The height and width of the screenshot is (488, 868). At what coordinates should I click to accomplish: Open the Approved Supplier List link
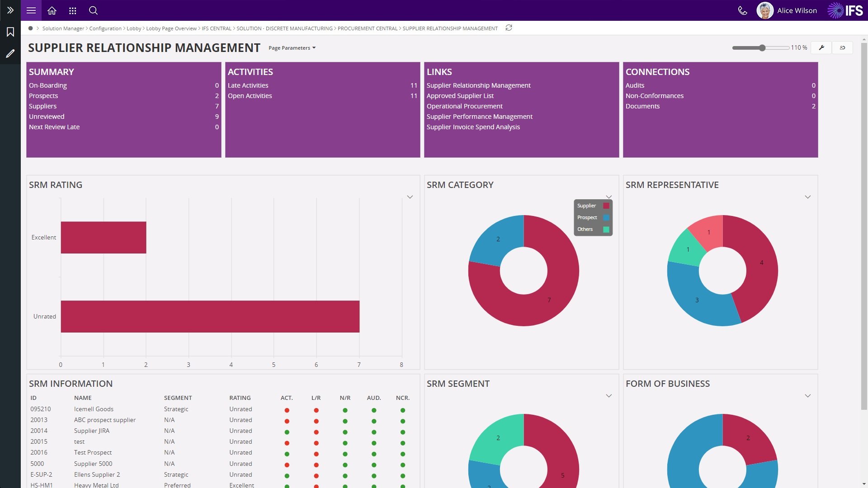tap(460, 95)
